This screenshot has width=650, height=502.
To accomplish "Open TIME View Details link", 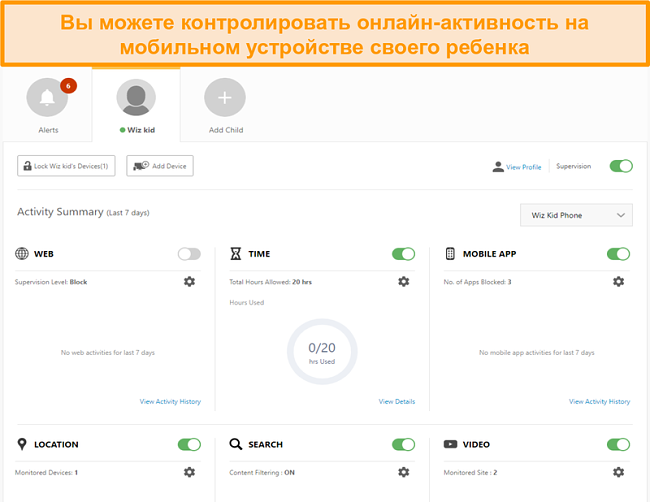I will point(397,401).
